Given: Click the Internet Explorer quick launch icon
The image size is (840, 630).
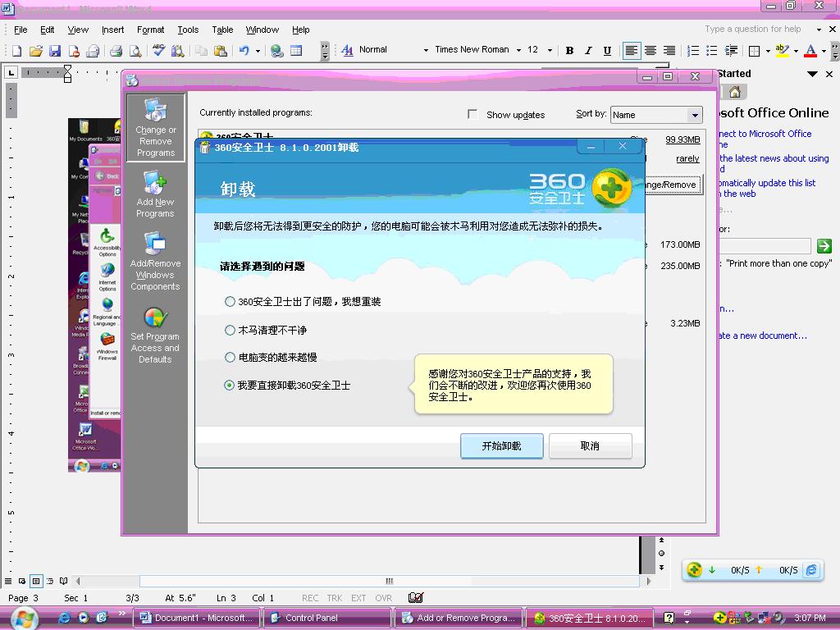Looking at the screenshot, I should 64,618.
